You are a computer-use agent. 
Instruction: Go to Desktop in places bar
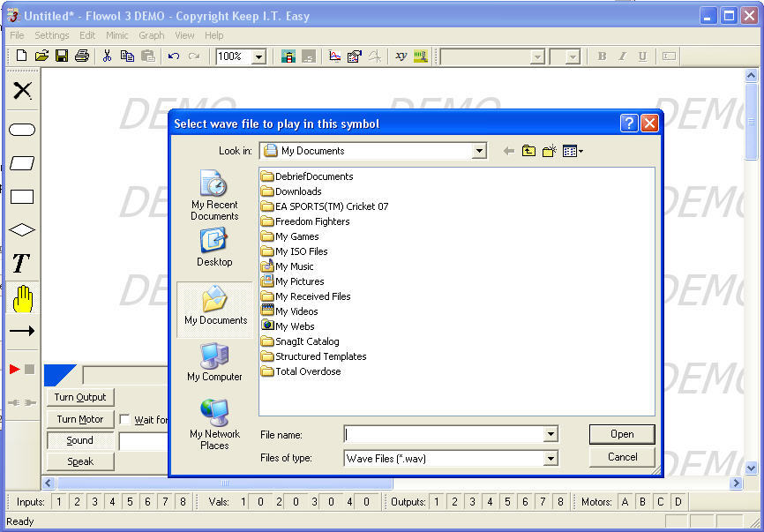tap(214, 247)
